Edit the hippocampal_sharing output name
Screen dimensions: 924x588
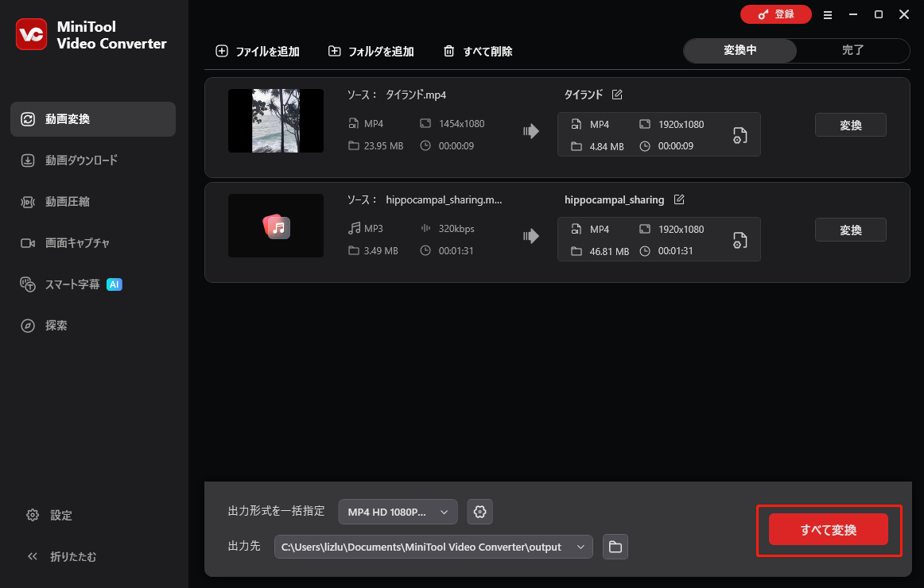tap(678, 199)
